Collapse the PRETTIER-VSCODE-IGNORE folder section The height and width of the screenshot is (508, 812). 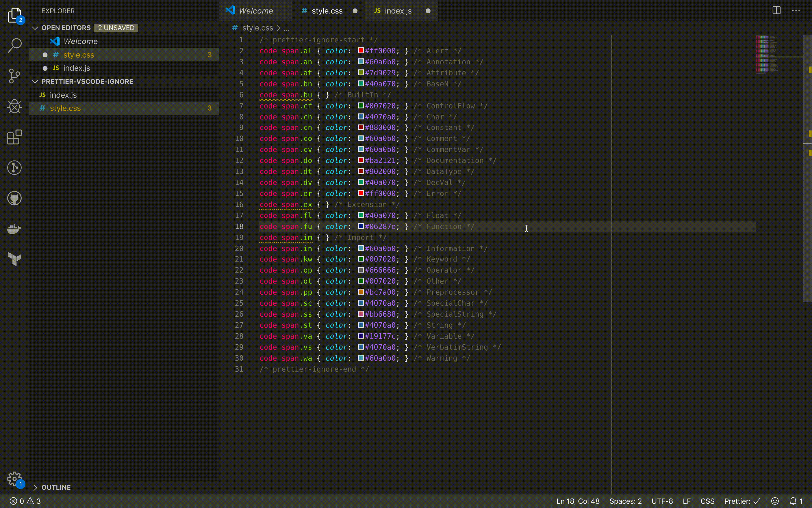click(x=35, y=82)
